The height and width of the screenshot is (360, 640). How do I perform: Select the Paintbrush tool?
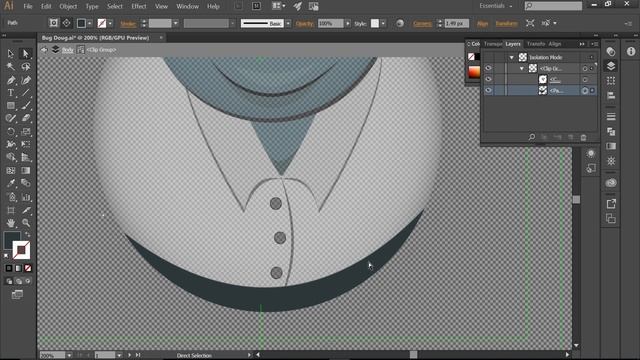(x=26, y=106)
